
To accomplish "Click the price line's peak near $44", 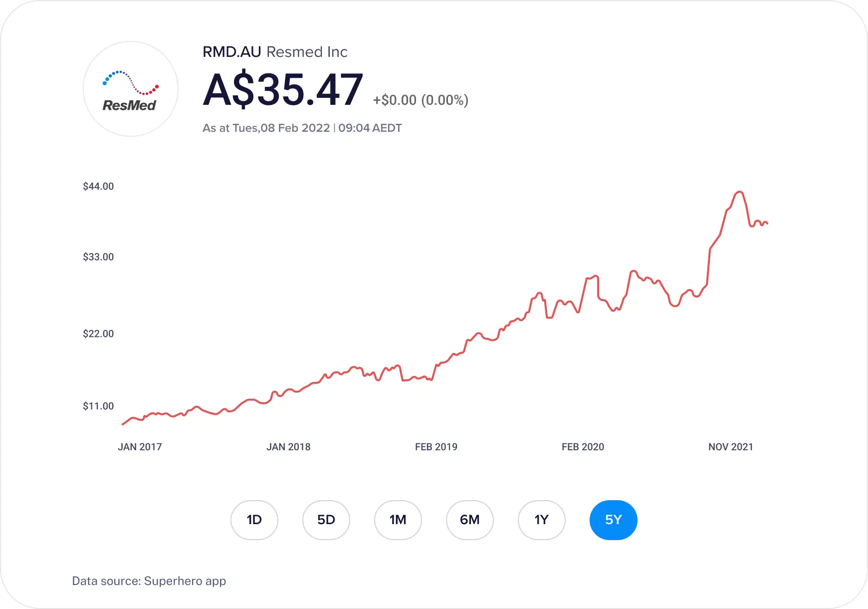I will tap(739, 192).
